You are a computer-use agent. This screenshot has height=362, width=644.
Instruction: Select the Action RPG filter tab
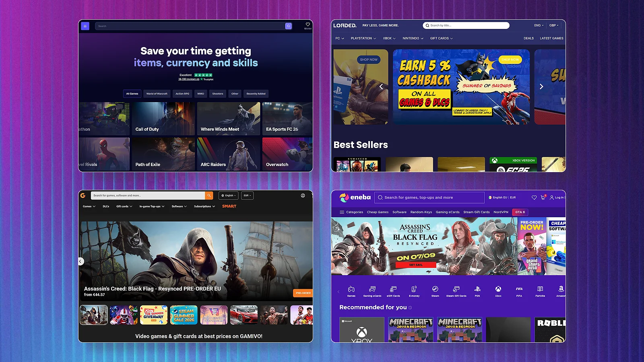182,94
